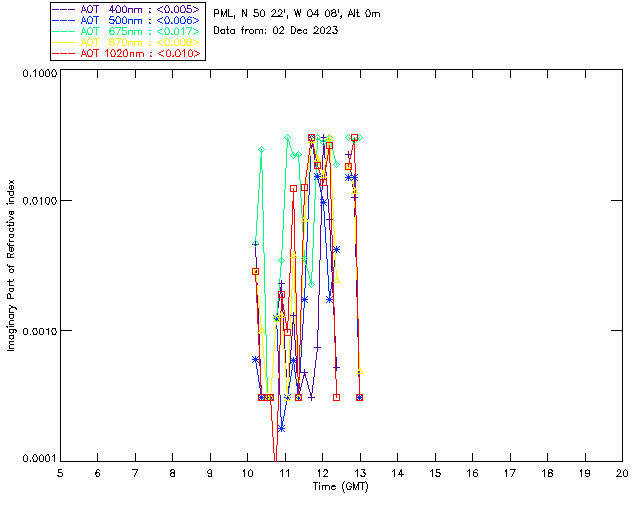The width and height of the screenshot is (640, 512).
Task: Click the x-axis tick label 7
Action: click(x=135, y=473)
